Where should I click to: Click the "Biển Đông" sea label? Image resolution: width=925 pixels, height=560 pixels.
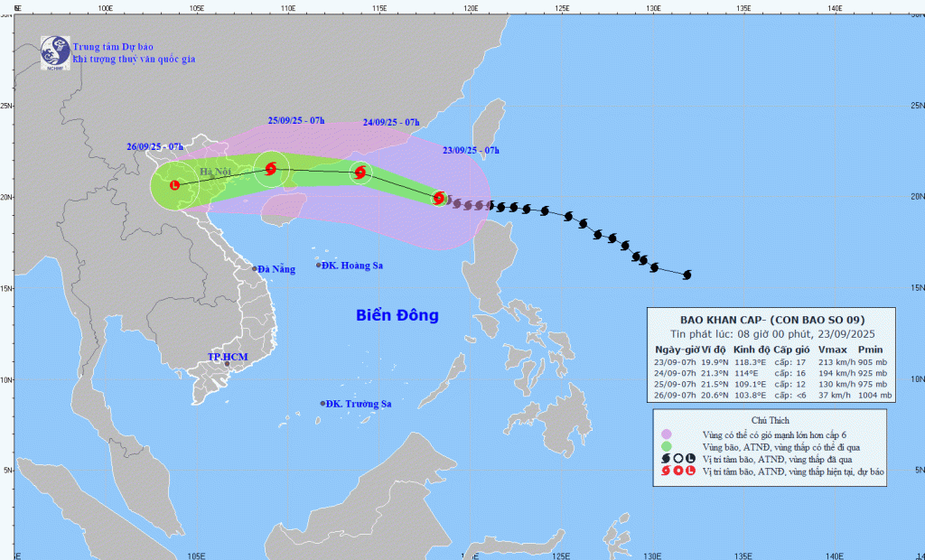(397, 315)
